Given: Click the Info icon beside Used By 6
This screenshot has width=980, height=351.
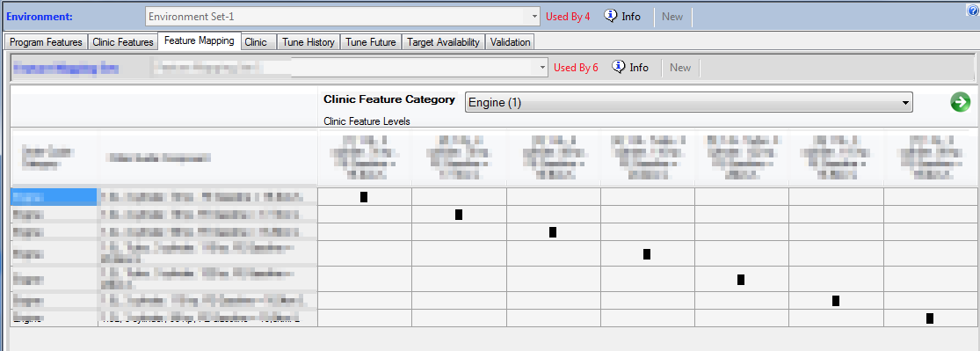Looking at the screenshot, I should pos(619,67).
